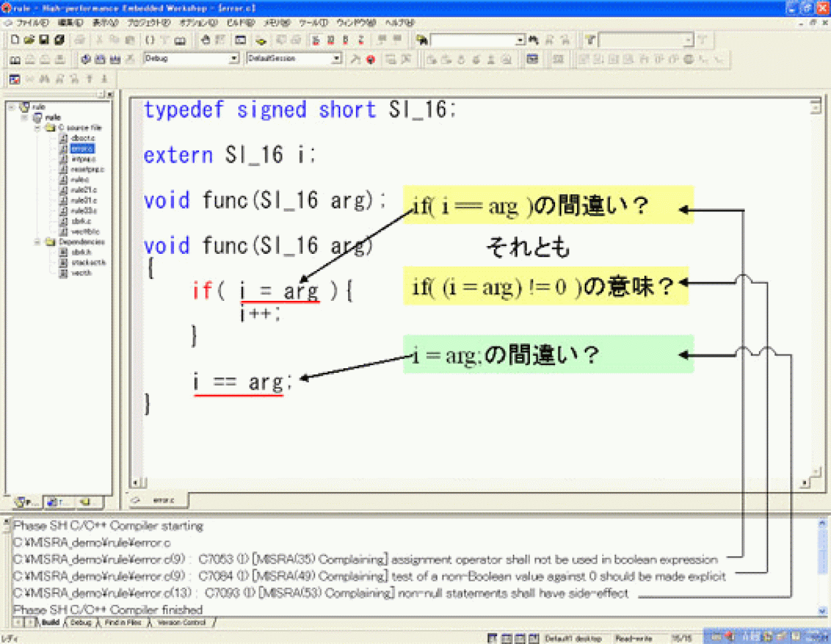
Task: Select rule21.c in the project tree
Action: (77, 190)
